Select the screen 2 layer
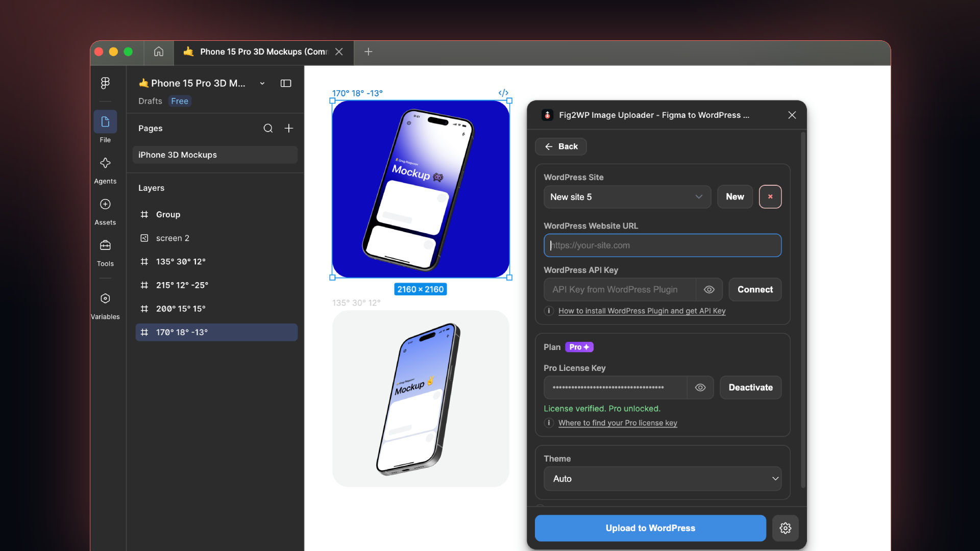Screen dimensions: 980x551 pyautogui.click(x=216, y=238)
